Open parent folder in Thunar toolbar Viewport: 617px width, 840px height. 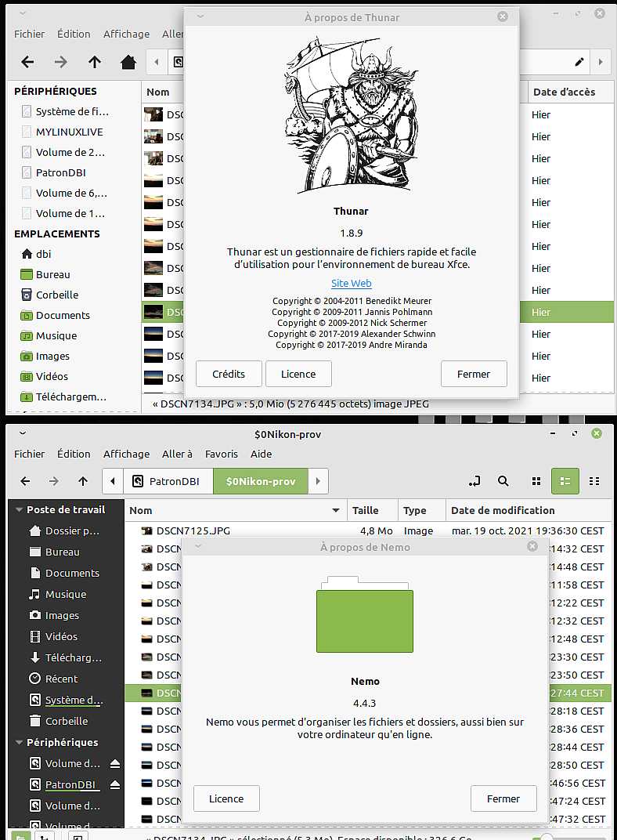coord(95,62)
